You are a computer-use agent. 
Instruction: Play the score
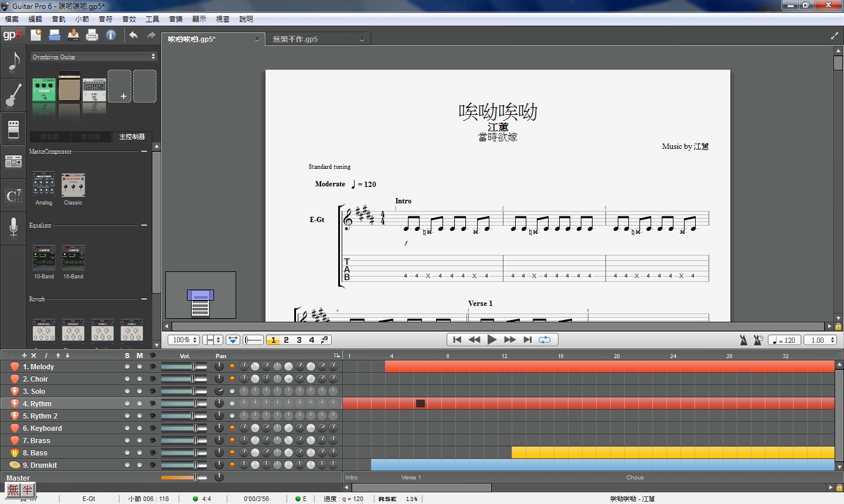[492, 339]
